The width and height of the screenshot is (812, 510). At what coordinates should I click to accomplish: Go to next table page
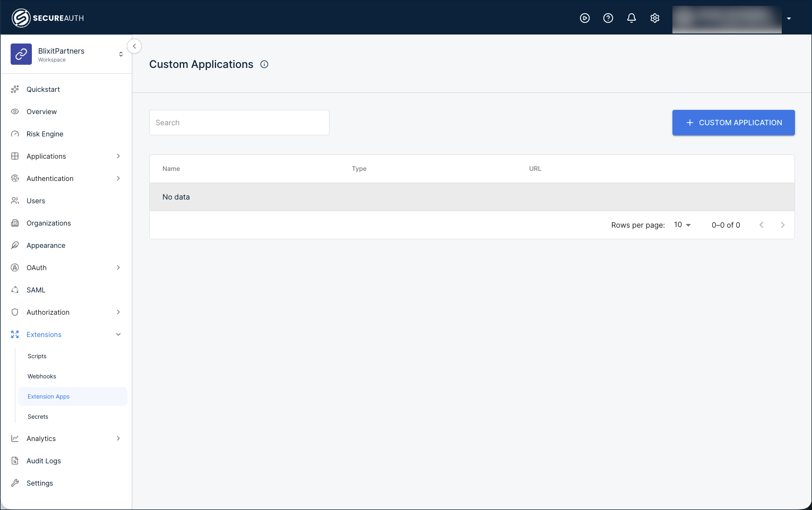pyautogui.click(x=783, y=225)
